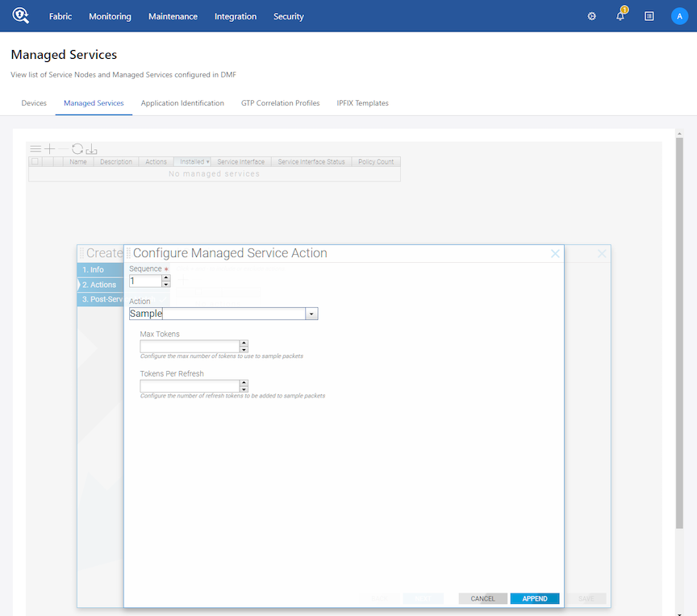
Task: Open the Maintenance menu
Action: pyautogui.click(x=173, y=16)
